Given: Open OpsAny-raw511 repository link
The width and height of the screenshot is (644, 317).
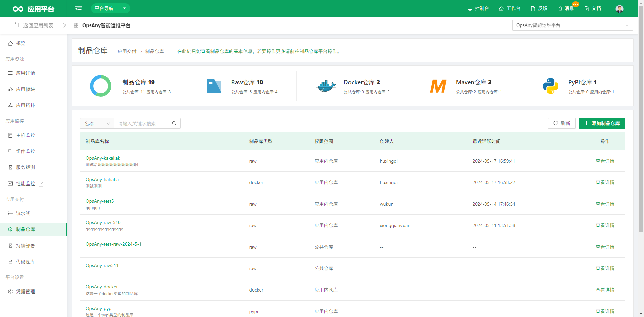Looking at the screenshot, I should click(102, 265).
